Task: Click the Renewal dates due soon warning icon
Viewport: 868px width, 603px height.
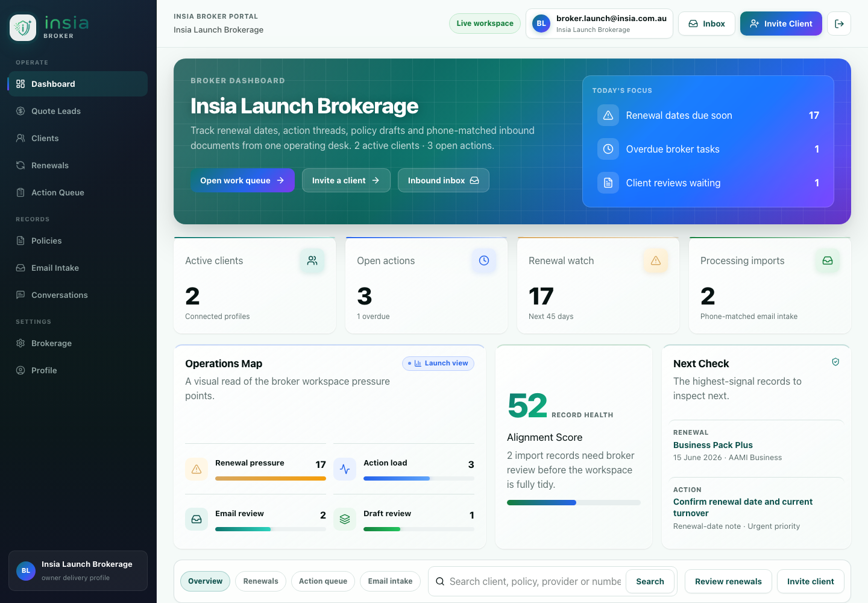Action: point(608,115)
